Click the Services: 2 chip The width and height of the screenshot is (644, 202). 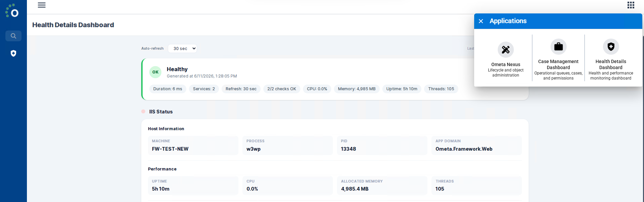pyautogui.click(x=204, y=89)
